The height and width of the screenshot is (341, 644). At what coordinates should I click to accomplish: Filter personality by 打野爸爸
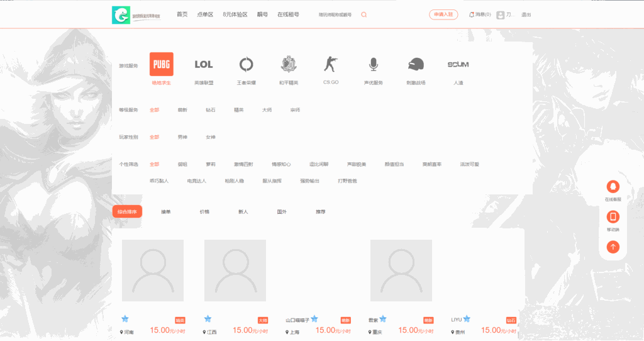tap(347, 181)
